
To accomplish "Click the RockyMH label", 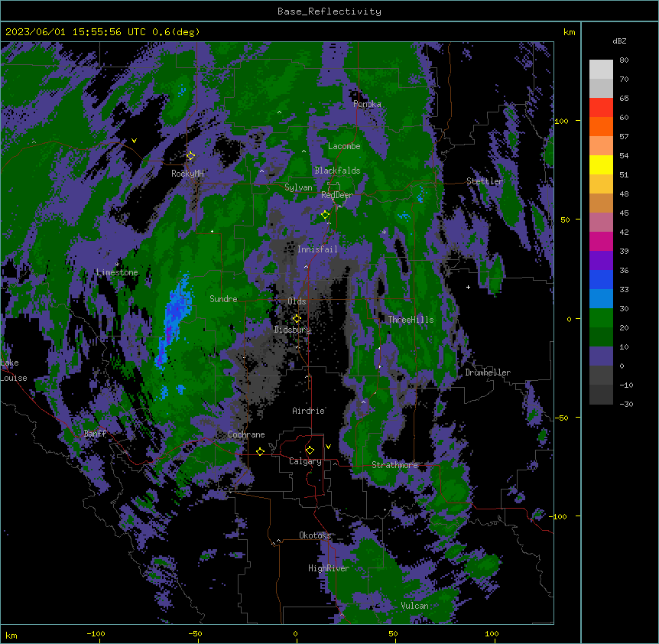I will tap(187, 173).
